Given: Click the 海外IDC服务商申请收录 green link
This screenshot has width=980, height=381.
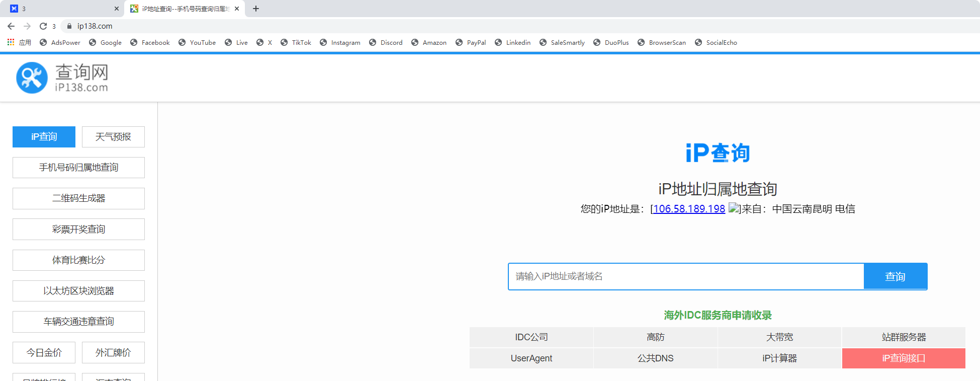Looking at the screenshot, I should click(x=718, y=316).
